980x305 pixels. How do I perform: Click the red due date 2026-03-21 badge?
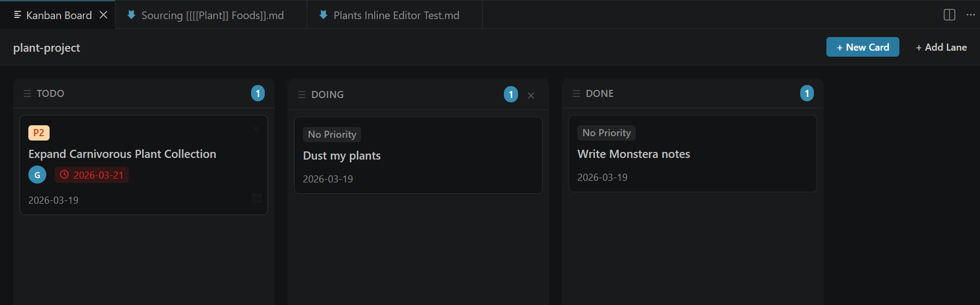(92, 175)
